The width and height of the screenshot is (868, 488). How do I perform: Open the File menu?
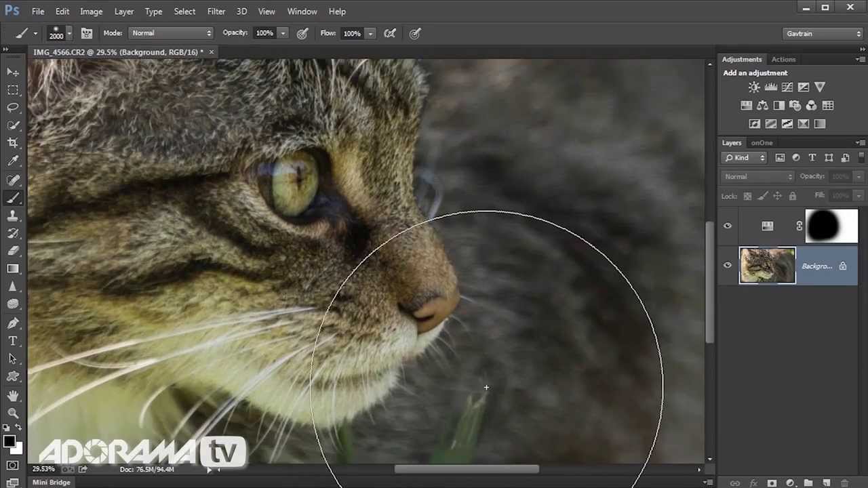coord(38,12)
